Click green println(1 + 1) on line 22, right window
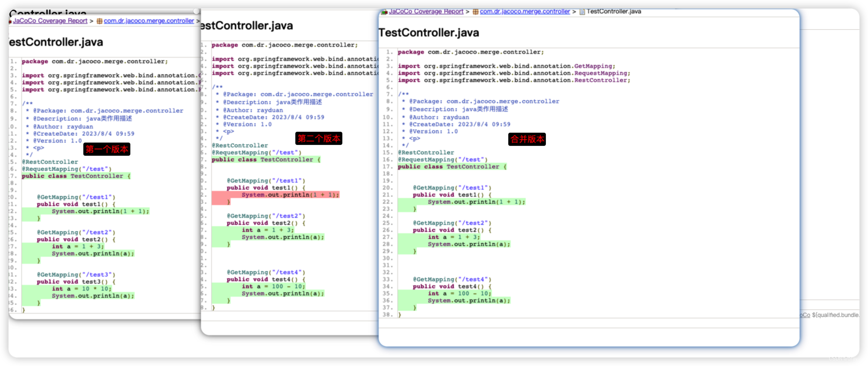Viewport: 868px width, 366px height. [x=476, y=202]
